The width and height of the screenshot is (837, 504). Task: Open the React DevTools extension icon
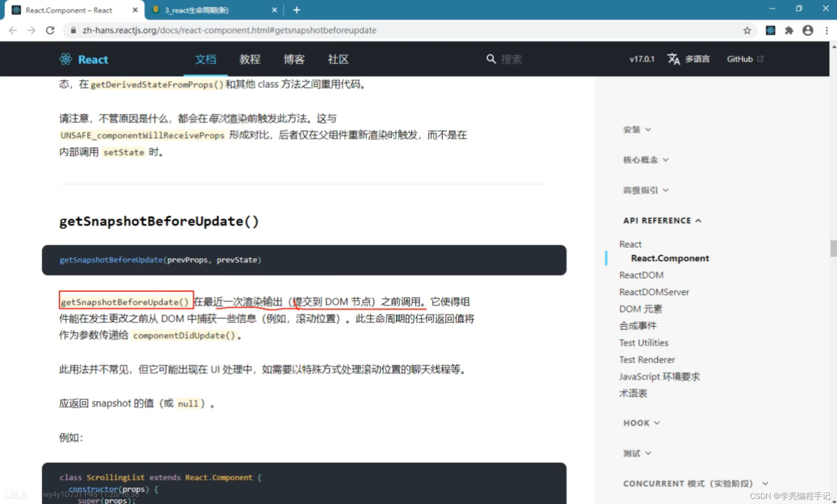pyautogui.click(x=770, y=30)
